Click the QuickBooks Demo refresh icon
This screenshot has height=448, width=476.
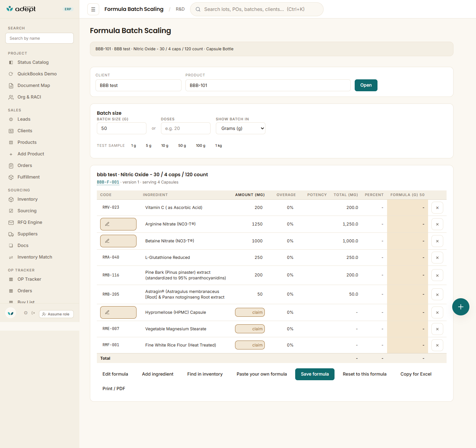tap(11, 74)
